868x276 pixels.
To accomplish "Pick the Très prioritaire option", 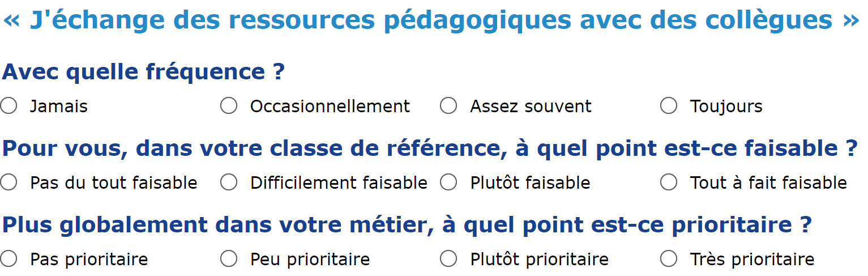I will coord(669,258).
